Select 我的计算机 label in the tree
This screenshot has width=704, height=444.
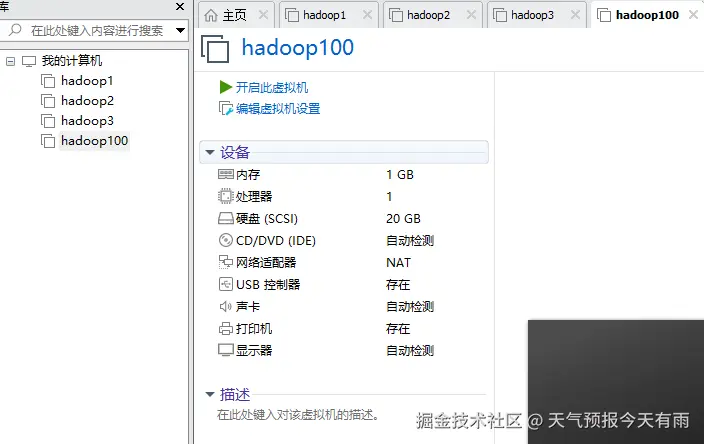72,61
